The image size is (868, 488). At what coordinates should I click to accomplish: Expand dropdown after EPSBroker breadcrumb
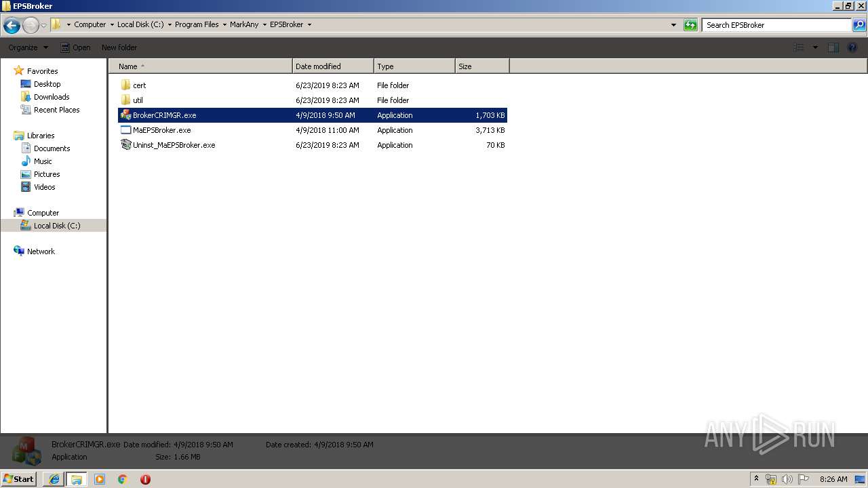coord(309,24)
